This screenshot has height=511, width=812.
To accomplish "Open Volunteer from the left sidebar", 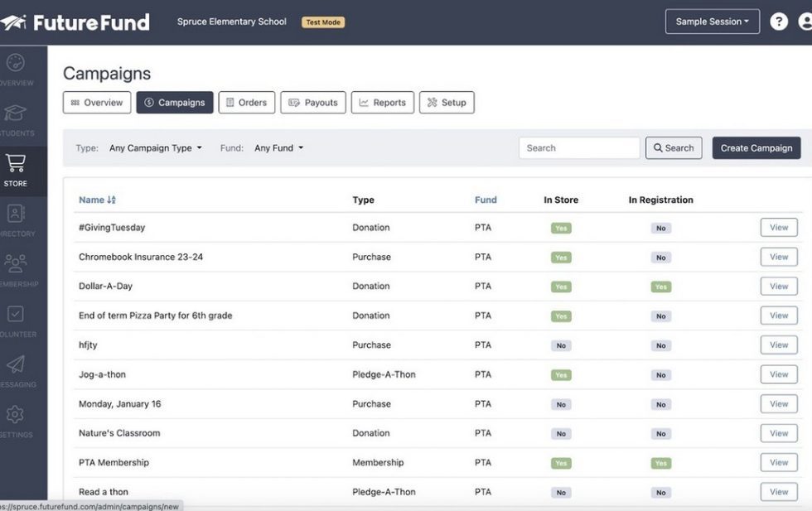I will click(14, 315).
